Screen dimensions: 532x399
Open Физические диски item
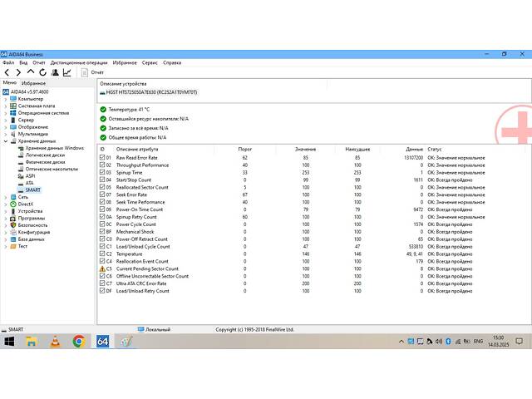point(42,162)
